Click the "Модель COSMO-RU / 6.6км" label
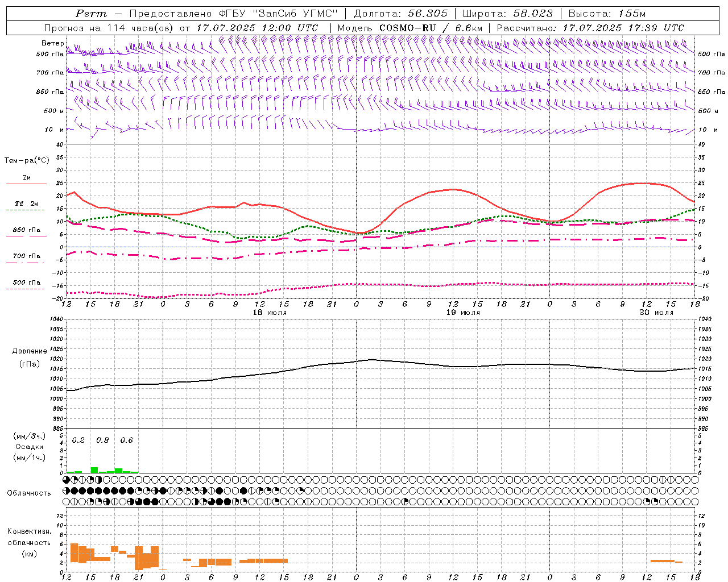The height and width of the screenshot is (582, 728). [409, 28]
